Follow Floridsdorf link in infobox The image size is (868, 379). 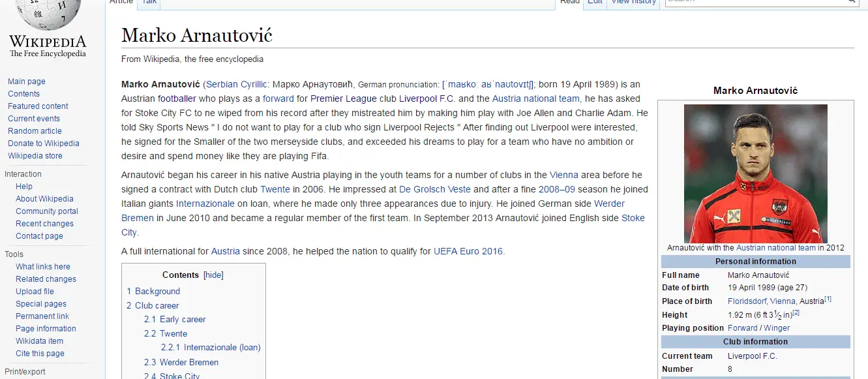[x=747, y=301]
